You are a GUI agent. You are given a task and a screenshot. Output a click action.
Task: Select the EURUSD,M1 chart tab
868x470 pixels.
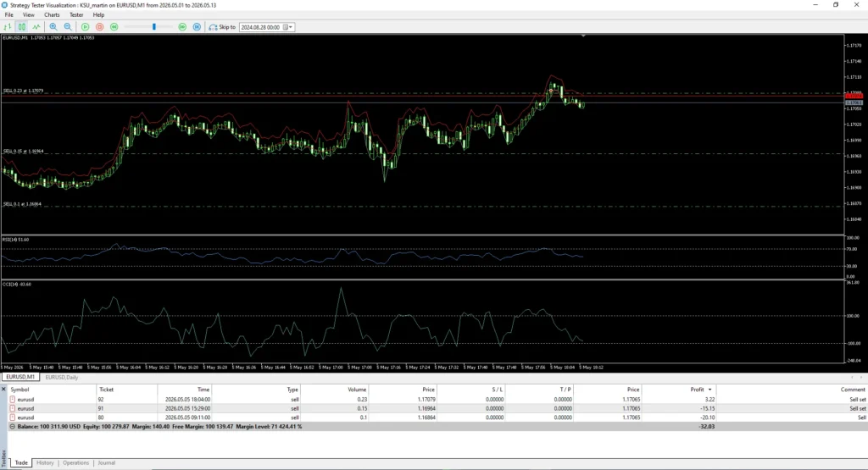coord(20,377)
